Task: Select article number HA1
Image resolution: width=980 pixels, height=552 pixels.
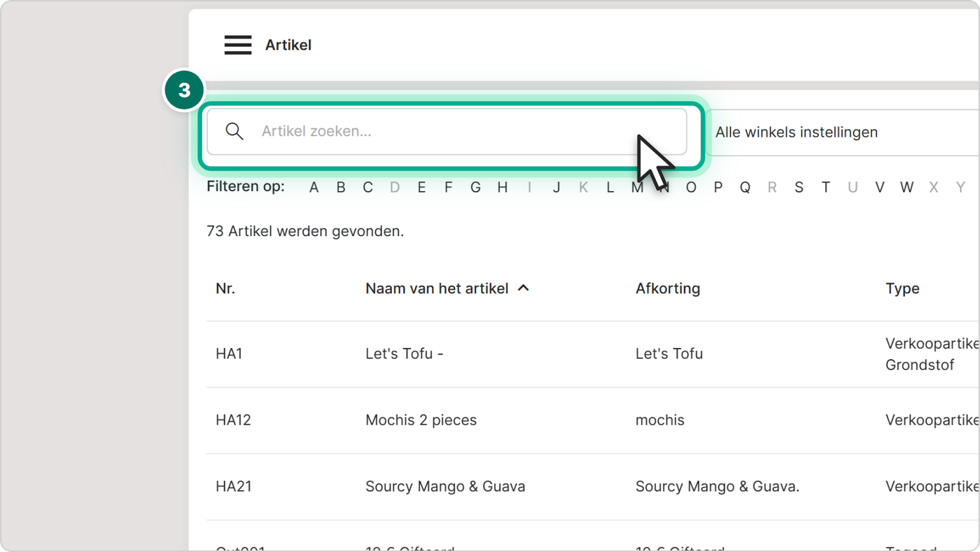Action: point(229,354)
